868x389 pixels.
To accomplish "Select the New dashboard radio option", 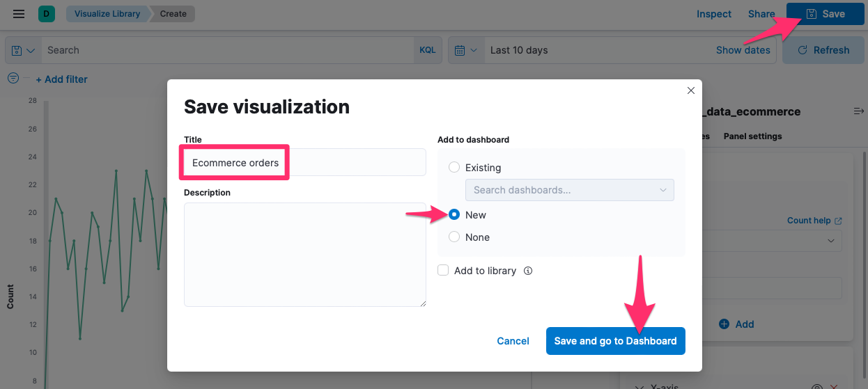I will 454,215.
